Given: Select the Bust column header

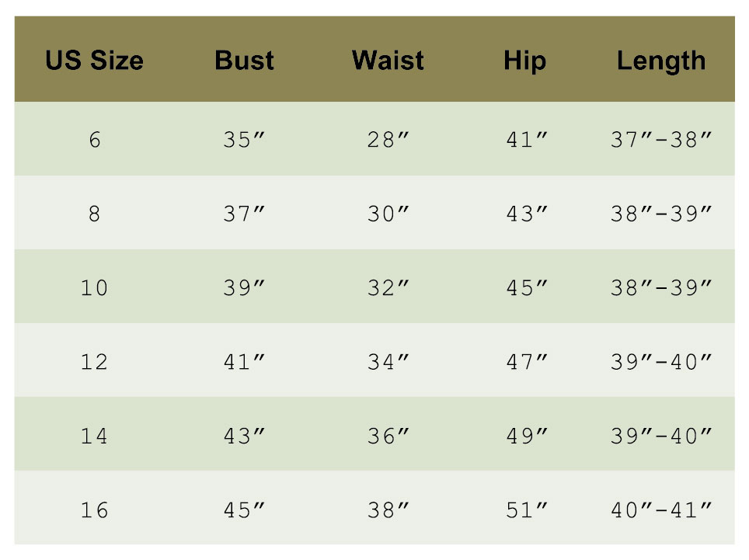Looking at the screenshot, I should click(244, 61).
